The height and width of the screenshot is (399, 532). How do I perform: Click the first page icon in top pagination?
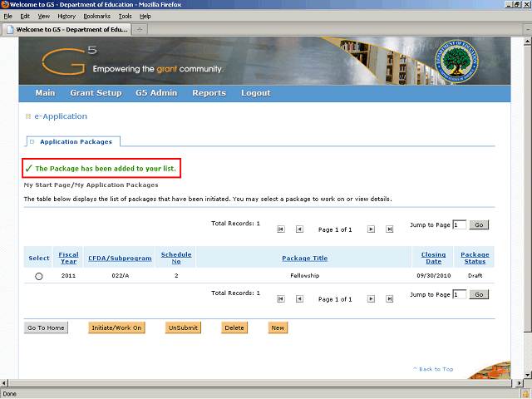pyautogui.click(x=281, y=229)
